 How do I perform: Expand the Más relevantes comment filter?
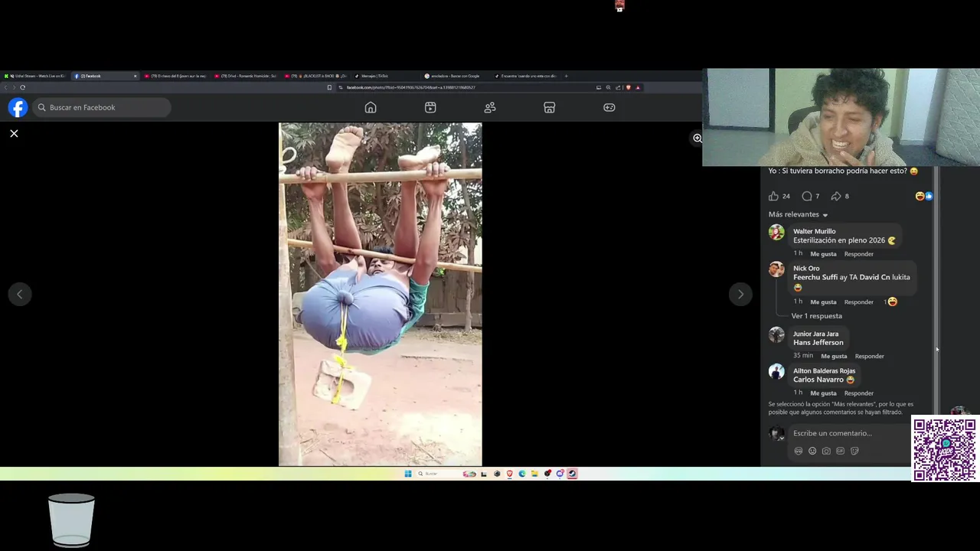(x=798, y=214)
